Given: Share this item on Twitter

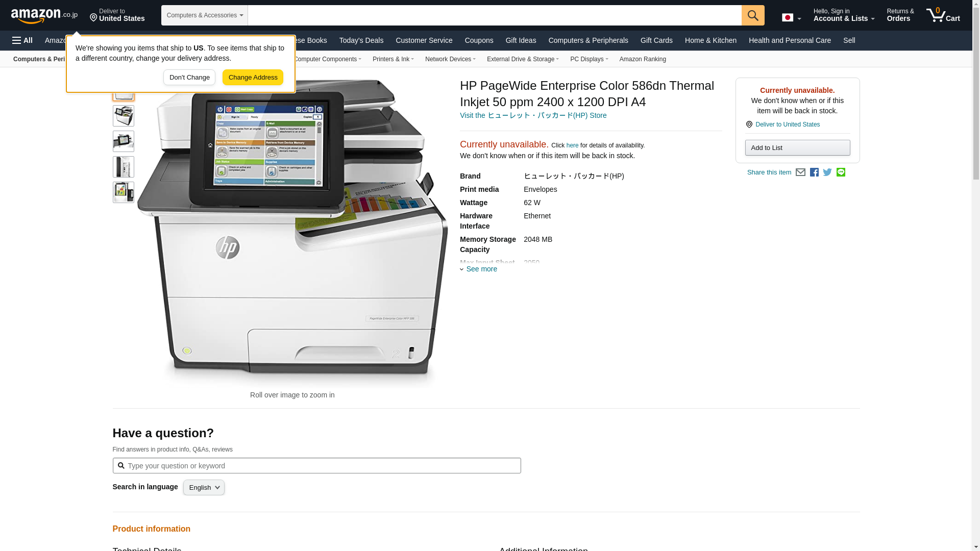Looking at the screenshot, I should 827,172.
